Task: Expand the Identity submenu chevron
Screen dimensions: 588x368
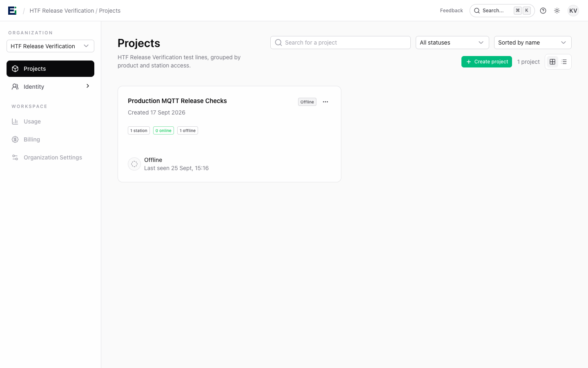Action: [88, 86]
